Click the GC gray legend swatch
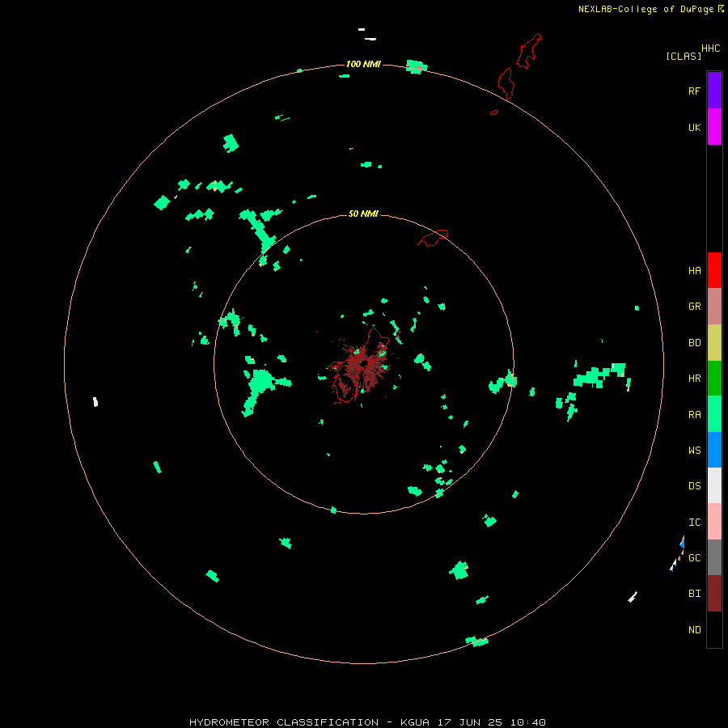 click(714, 557)
